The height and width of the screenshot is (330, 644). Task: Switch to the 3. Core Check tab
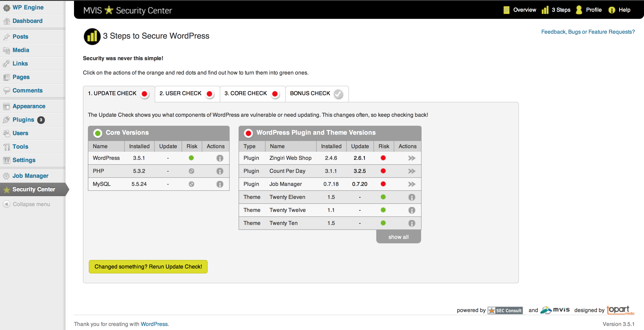[x=252, y=94]
